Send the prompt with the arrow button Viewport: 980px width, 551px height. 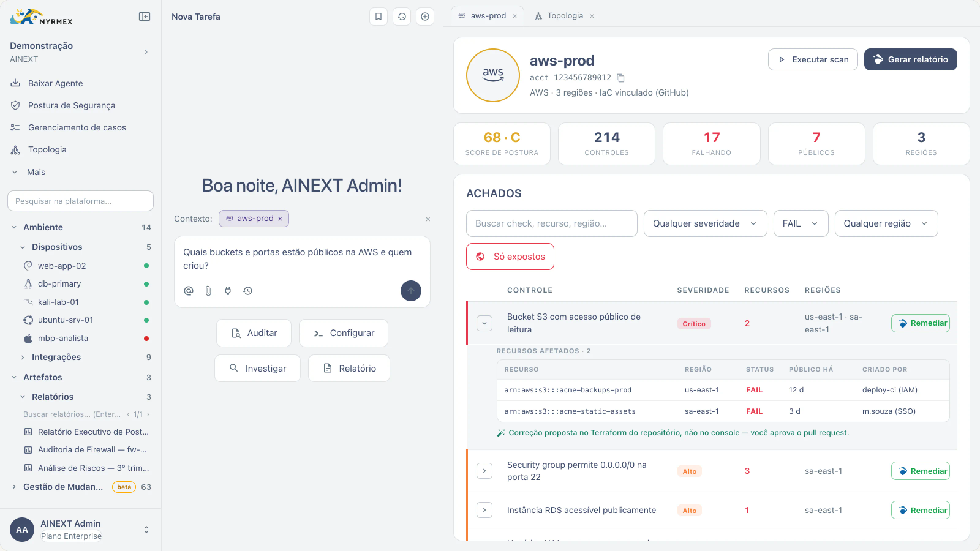pyautogui.click(x=411, y=291)
